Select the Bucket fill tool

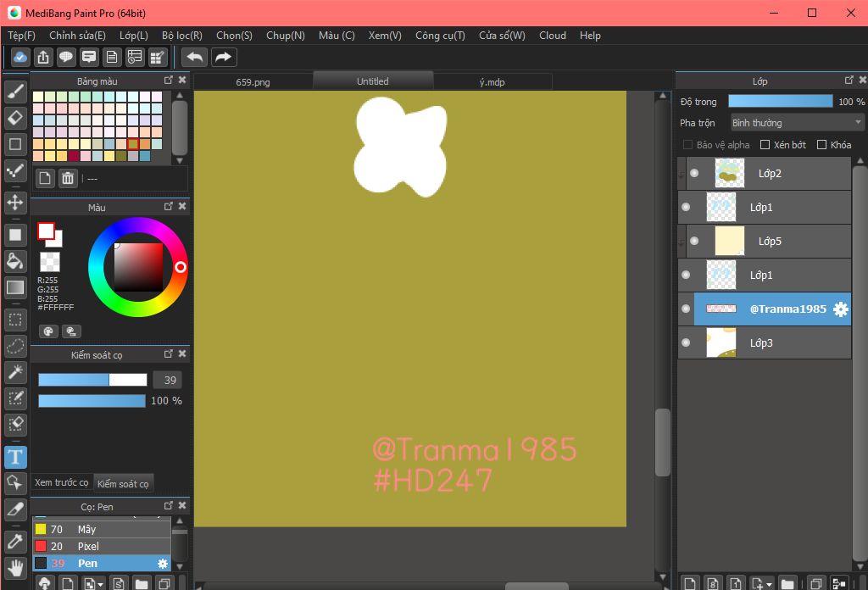[15, 261]
